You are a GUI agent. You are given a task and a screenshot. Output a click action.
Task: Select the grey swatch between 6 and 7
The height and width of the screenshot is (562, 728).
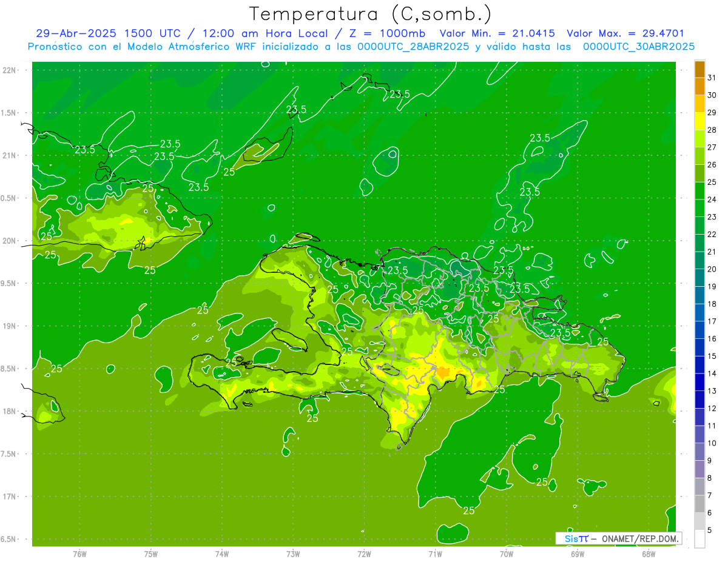(x=699, y=504)
